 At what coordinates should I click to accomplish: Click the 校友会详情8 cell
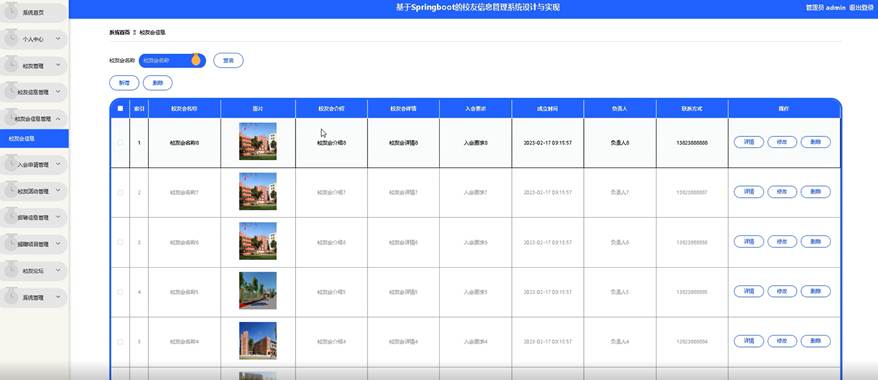click(x=403, y=143)
